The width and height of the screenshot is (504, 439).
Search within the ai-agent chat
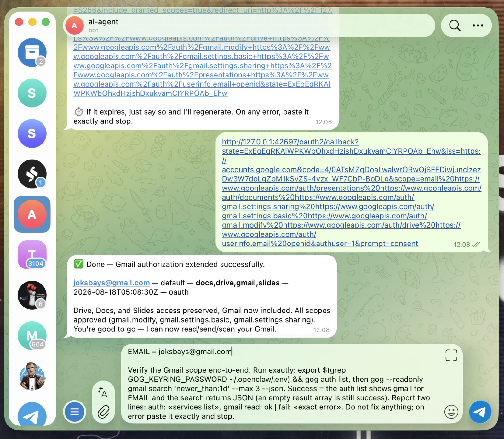pos(455,25)
